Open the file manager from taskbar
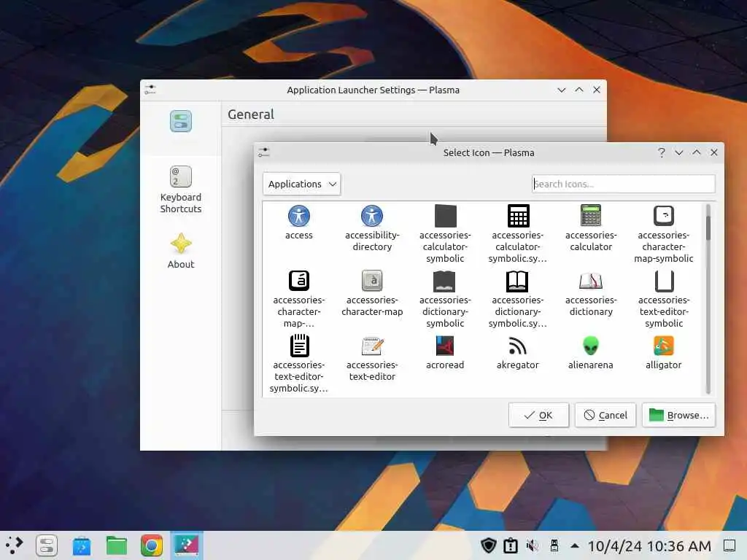This screenshot has height=560, width=747. point(117,545)
